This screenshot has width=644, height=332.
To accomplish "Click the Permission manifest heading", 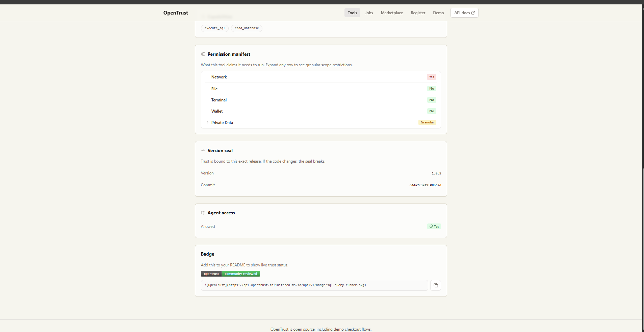I will click(229, 54).
